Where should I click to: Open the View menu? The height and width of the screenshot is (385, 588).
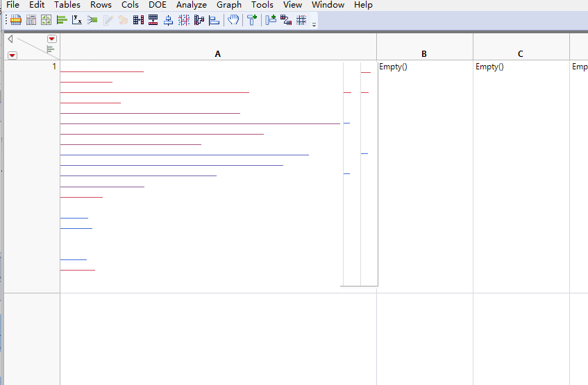[x=292, y=5]
